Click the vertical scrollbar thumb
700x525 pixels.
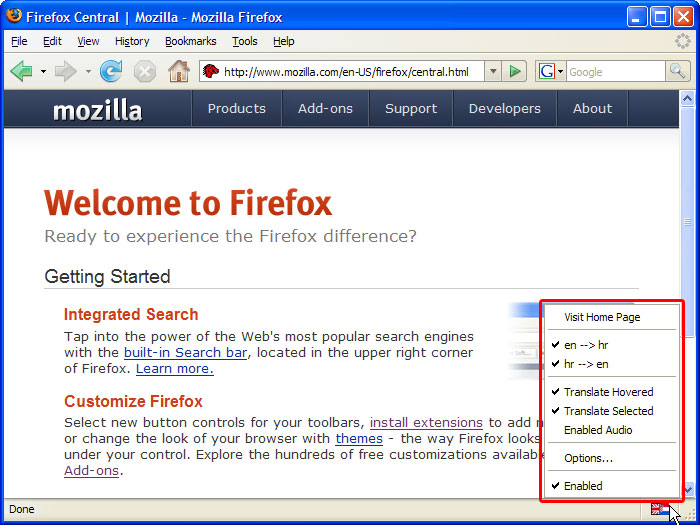pos(688,222)
